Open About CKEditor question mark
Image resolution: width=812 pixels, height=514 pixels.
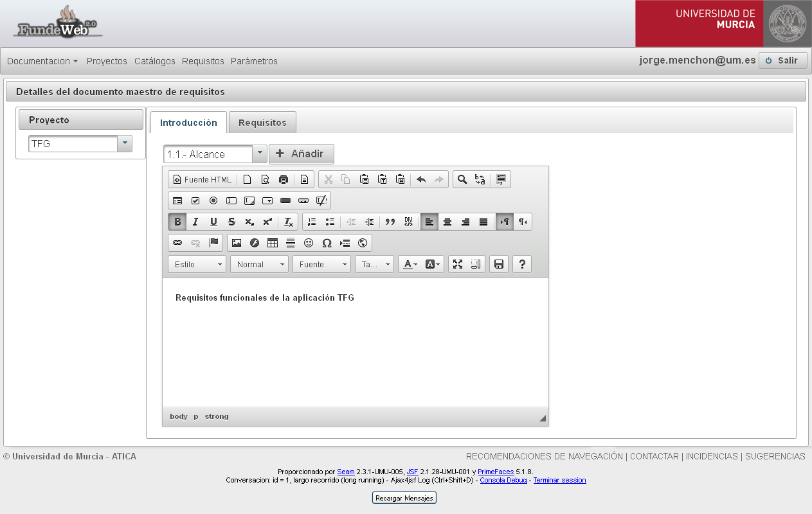pos(522,264)
